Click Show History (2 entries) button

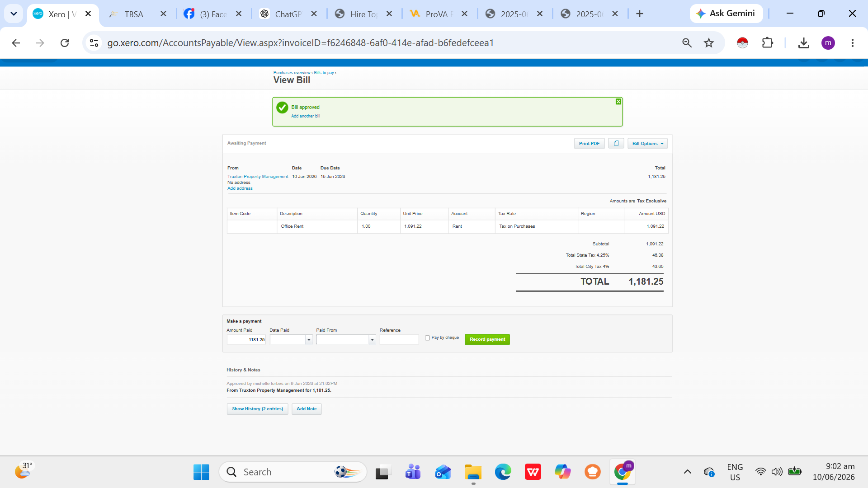[x=257, y=409]
